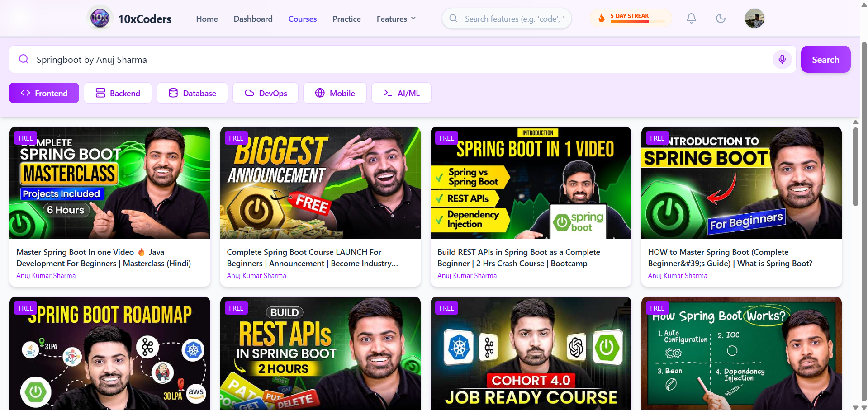Click Anuj Kumar Sharma under LAUNCH announcement course
This screenshot has height=410, width=868.
pyautogui.click(x=256, y=276)
